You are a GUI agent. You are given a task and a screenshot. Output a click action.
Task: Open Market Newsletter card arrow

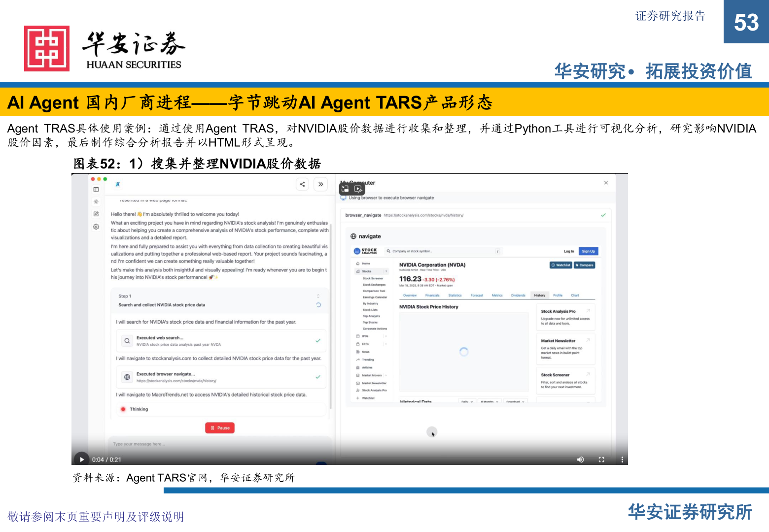pyautogui.click(x=588, y=340)
